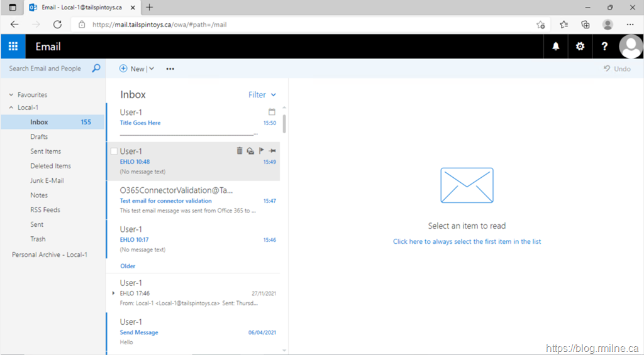Flag the EHLO 10:48 message
Image resolution: width=644 pixels, height=355 pixels.
[261, 151]
